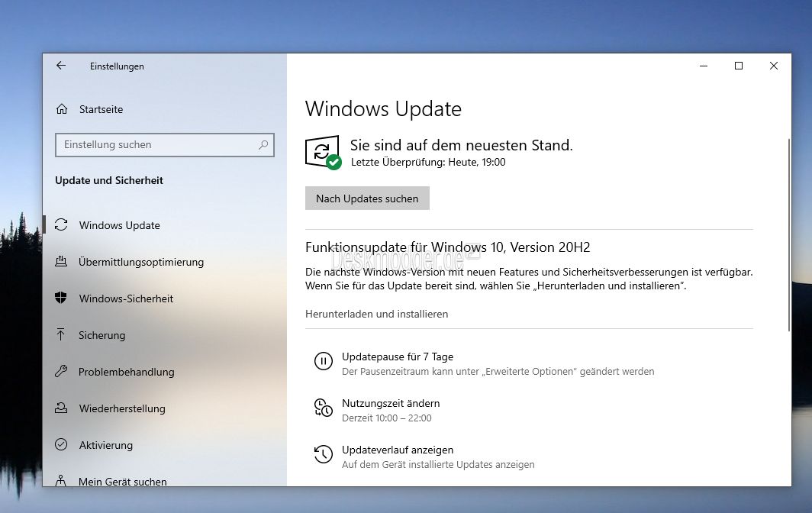Click the Pausenzeitraum Erweiterte Optionen description text
This screenshot has width=812, height=513.
pos(498,371)
